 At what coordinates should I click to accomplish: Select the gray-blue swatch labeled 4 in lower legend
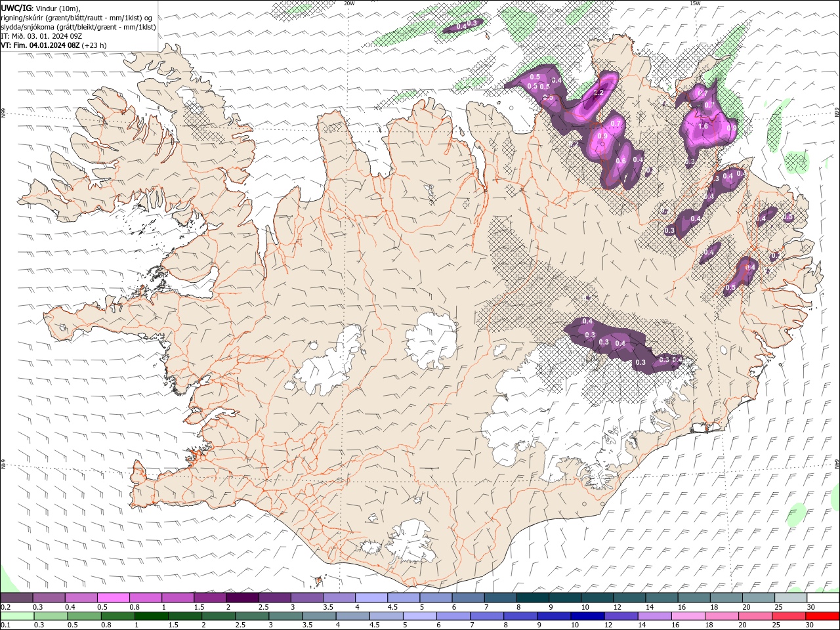(x=352, y=616)
